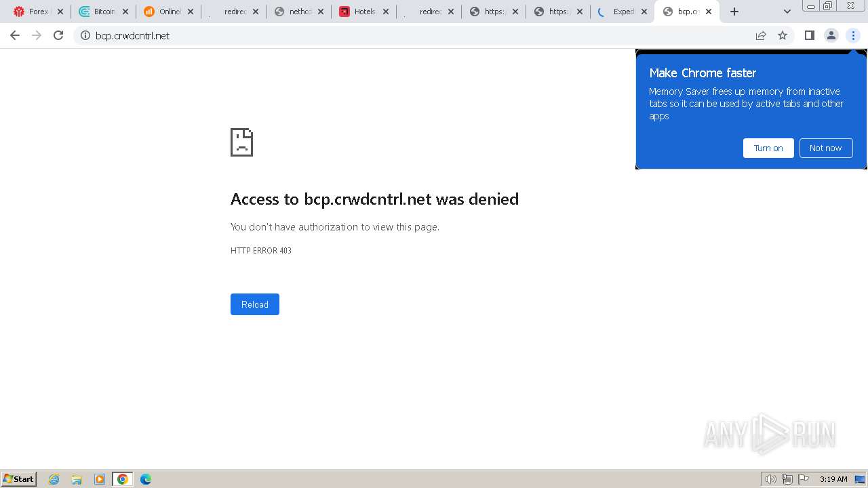Dismiss Memory Saver with Not now
Viewport: 868px width, 488px height.
[x=825, y=148]
